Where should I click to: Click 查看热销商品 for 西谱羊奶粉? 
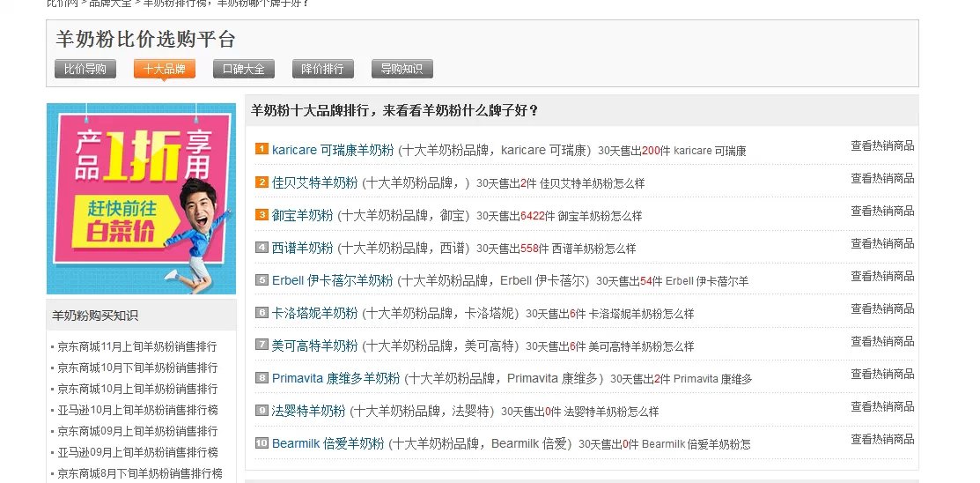[x=882, y=243]
